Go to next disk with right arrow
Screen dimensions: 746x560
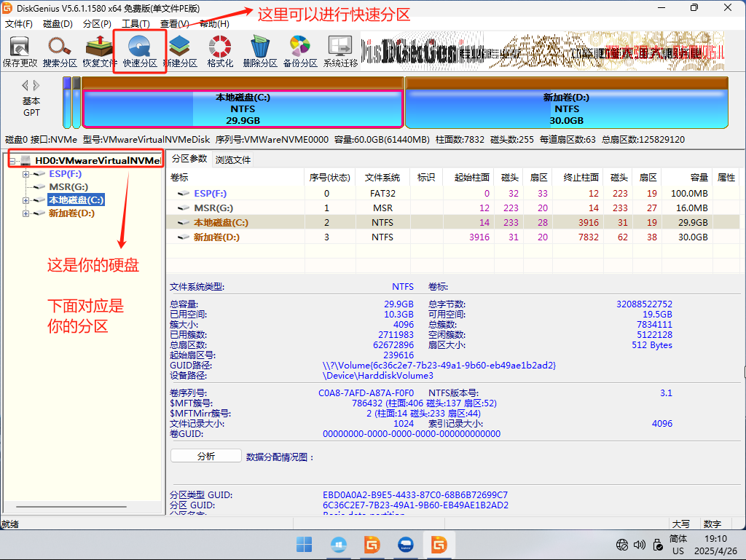(x=36, y=86)
